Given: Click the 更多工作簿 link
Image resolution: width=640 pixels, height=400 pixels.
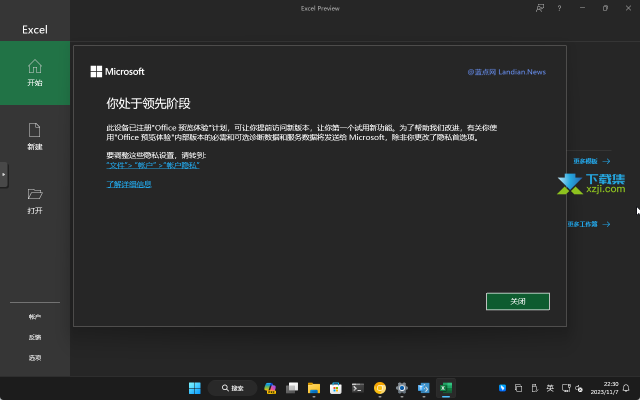Looking at the screenshot, I should (x=589, y=224).
